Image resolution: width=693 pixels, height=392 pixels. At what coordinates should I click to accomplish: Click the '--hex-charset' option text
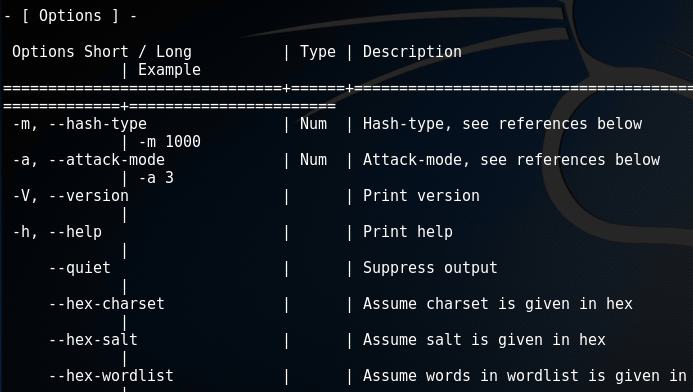tap(107, 304)
